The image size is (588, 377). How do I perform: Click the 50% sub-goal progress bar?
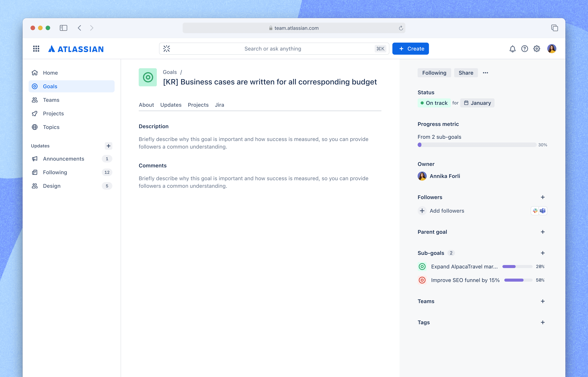tap(518, 280)
